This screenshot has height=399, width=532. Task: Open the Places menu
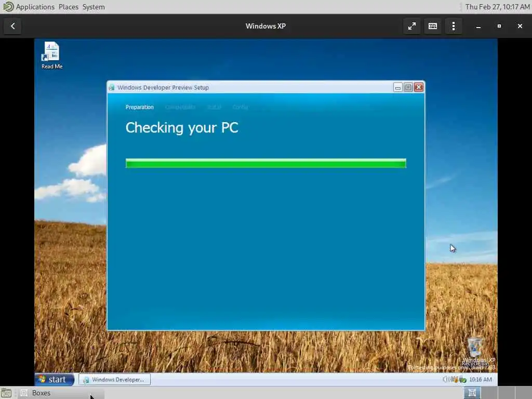pyautogui.click(x=68, y=7)
